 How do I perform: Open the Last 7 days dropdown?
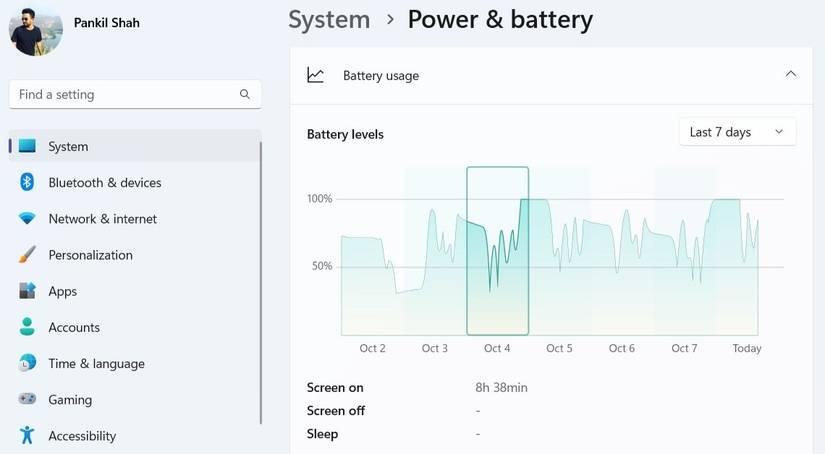pos(736,132)
